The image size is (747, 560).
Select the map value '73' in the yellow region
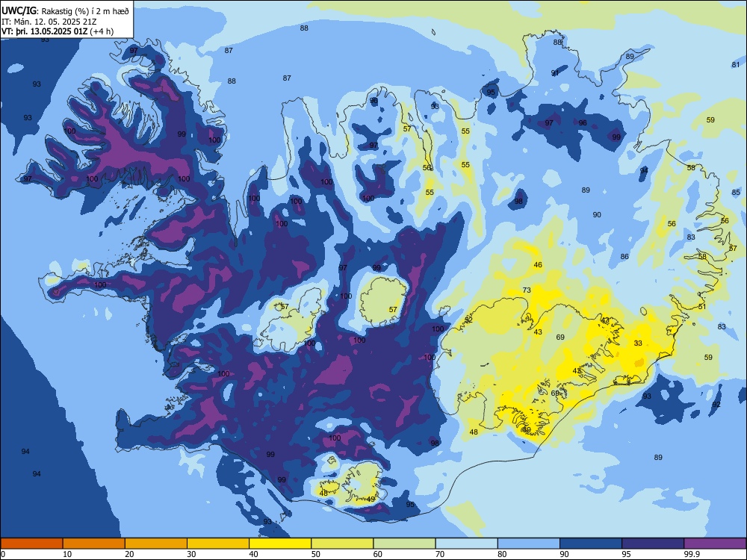pos(527,290)
